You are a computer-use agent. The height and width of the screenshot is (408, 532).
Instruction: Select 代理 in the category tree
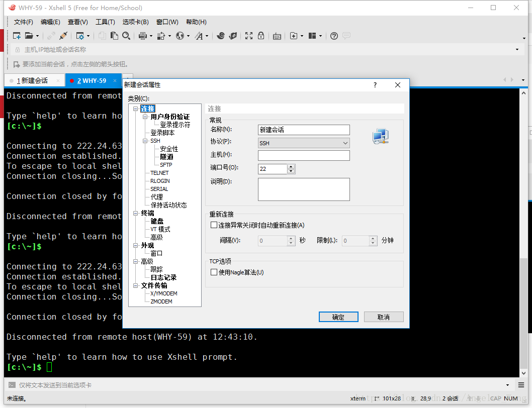tap(156, 197)
